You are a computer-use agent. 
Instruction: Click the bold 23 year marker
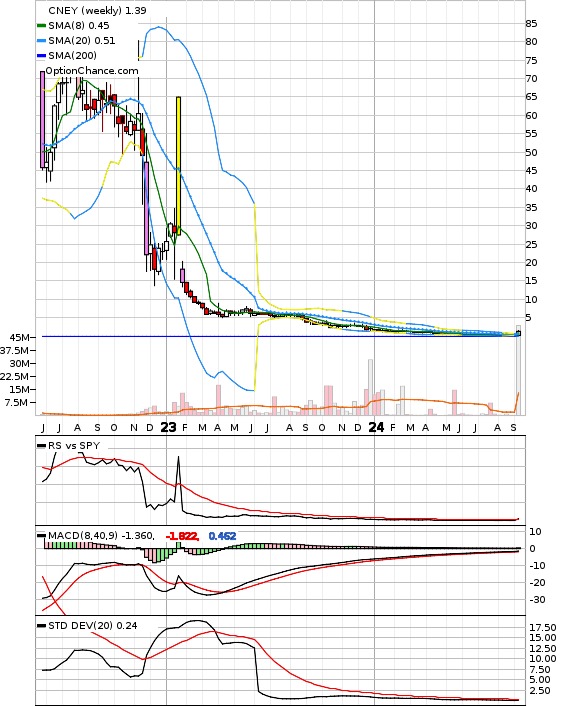tap(168, 427)
